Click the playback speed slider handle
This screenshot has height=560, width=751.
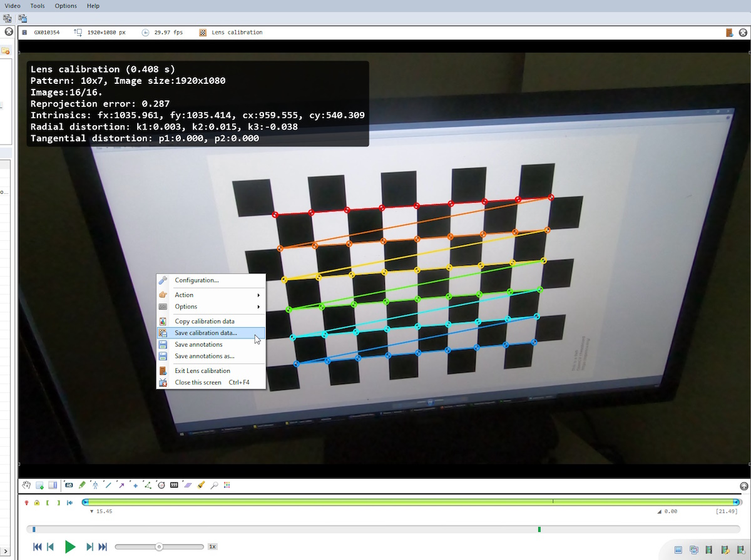pos(159,547)
